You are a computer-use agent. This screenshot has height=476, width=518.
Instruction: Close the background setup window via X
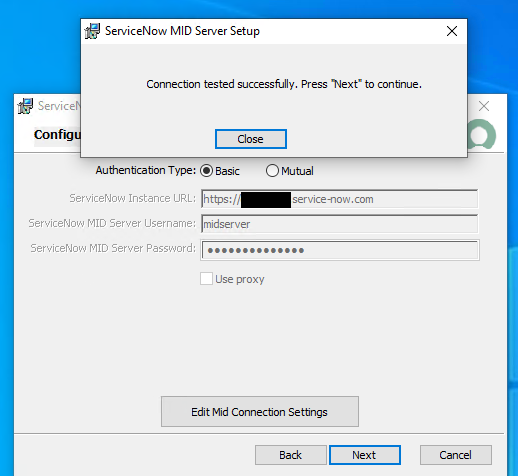pyautogui.click(x=484, y=106)
